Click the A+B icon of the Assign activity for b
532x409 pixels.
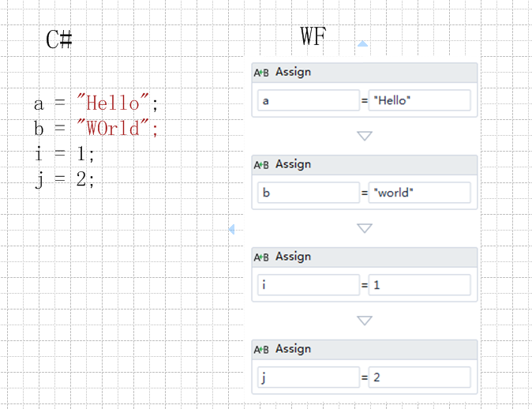click(x=261, y=165)
